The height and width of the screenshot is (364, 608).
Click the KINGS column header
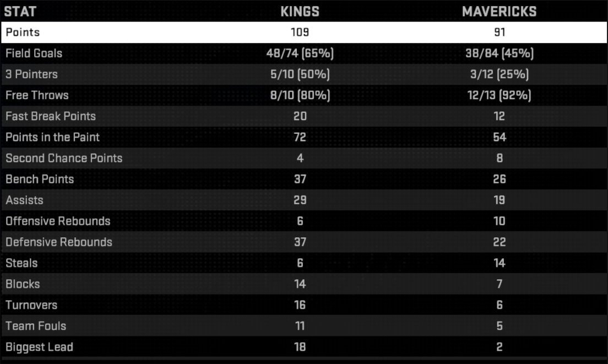pos(300,12)
